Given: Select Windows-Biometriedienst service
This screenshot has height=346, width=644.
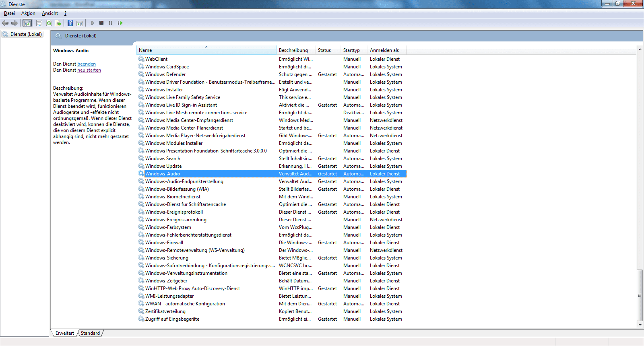Looking at the screenshot, I should pyautogui.click(x=173, y=197).
